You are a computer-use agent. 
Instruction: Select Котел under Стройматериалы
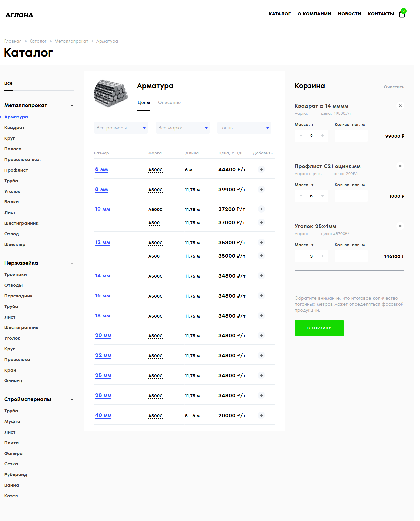(11, 496)
